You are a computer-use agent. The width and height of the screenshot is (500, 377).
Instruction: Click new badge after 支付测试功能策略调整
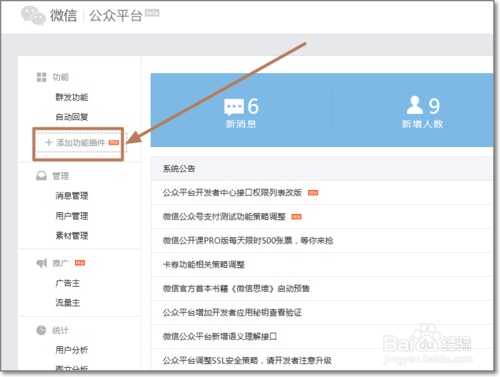(296, 217)
